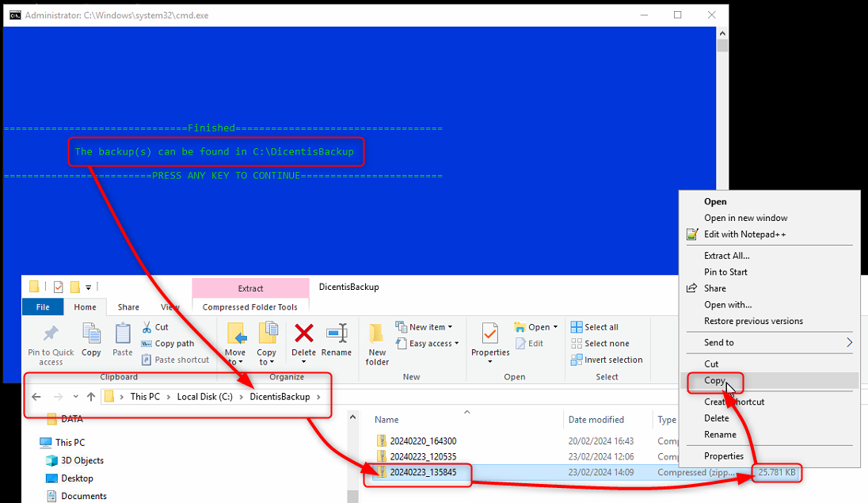Viewport: 868px width, 503px height.
Task: Go up one folder level
Action: tap(91, 397)
